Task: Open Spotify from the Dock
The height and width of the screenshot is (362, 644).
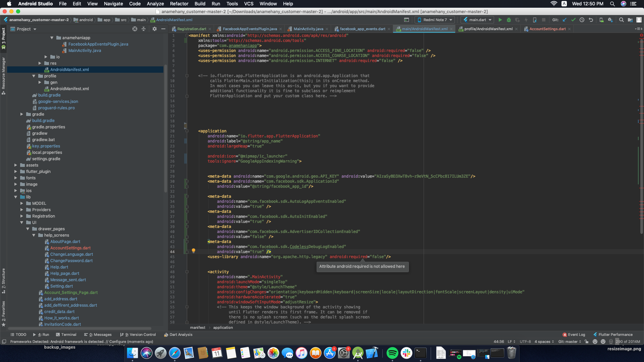Action: click(x=392, y=353)
